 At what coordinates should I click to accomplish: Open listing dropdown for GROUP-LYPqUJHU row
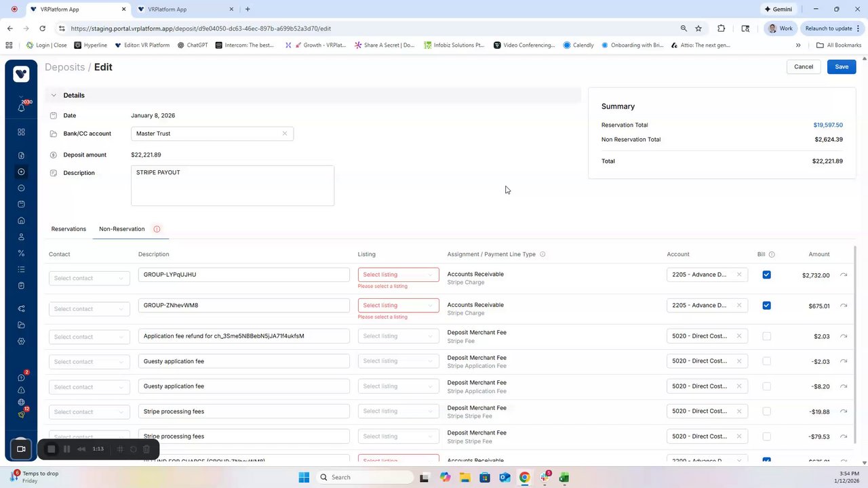pos(398,274)
